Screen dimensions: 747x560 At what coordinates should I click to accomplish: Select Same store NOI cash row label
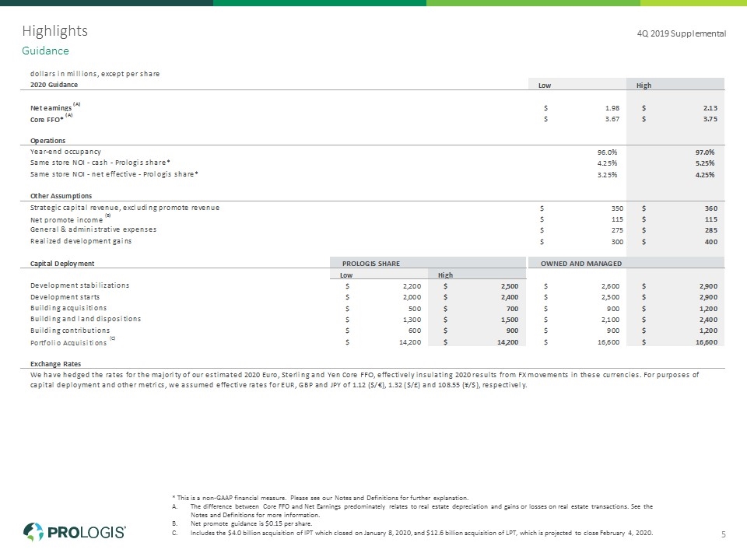click(x=100, y=163)
